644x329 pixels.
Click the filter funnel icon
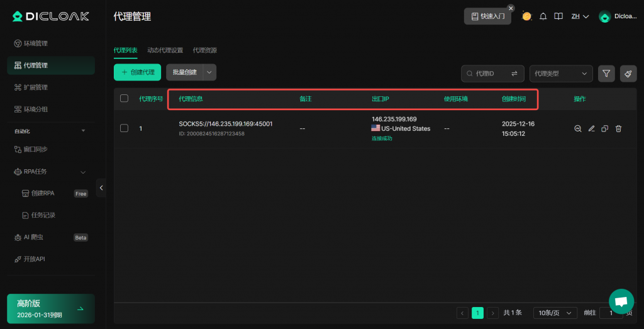[606, 74]
